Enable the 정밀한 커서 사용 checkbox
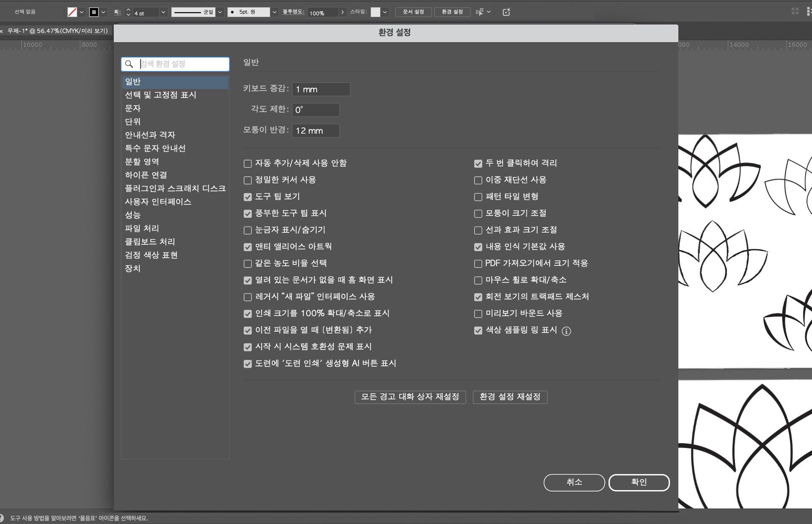Screen dimensions: 812x524 (248, 180)
